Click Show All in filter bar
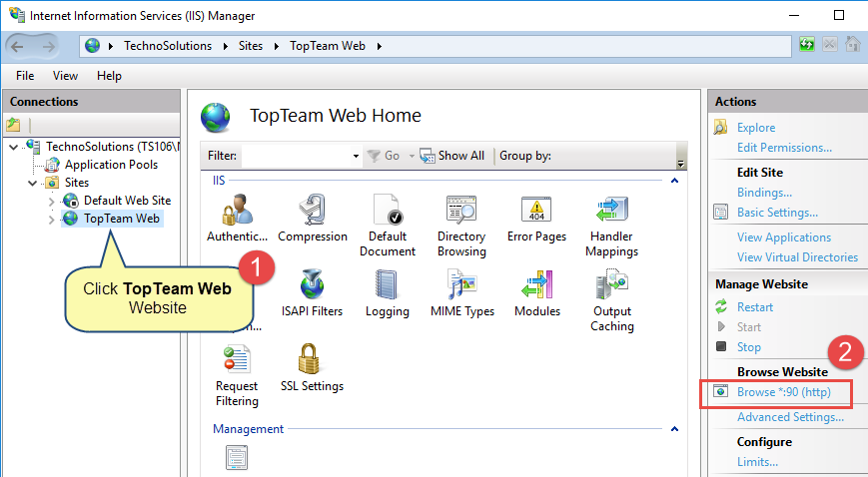 [x=452, y=156]
